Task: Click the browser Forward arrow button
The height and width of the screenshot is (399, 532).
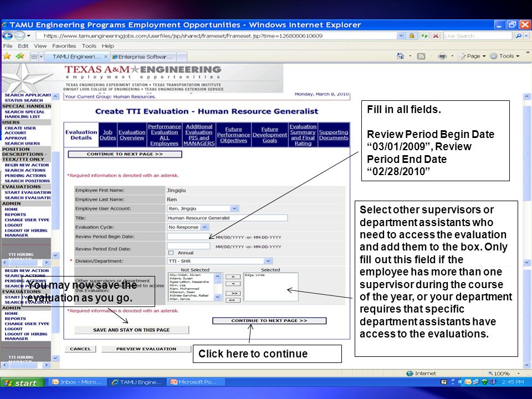Action: pyautogui.click(x=19, y=35)
